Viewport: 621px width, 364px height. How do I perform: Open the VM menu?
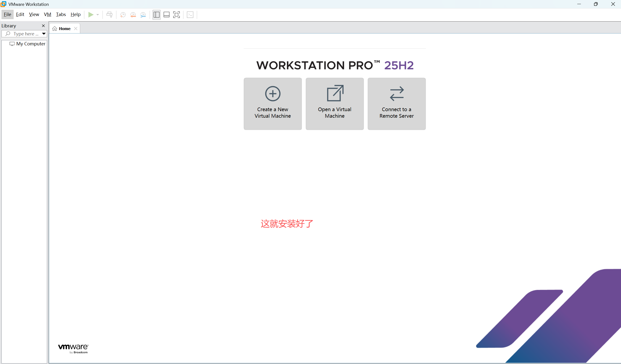(x=47, y=15)
